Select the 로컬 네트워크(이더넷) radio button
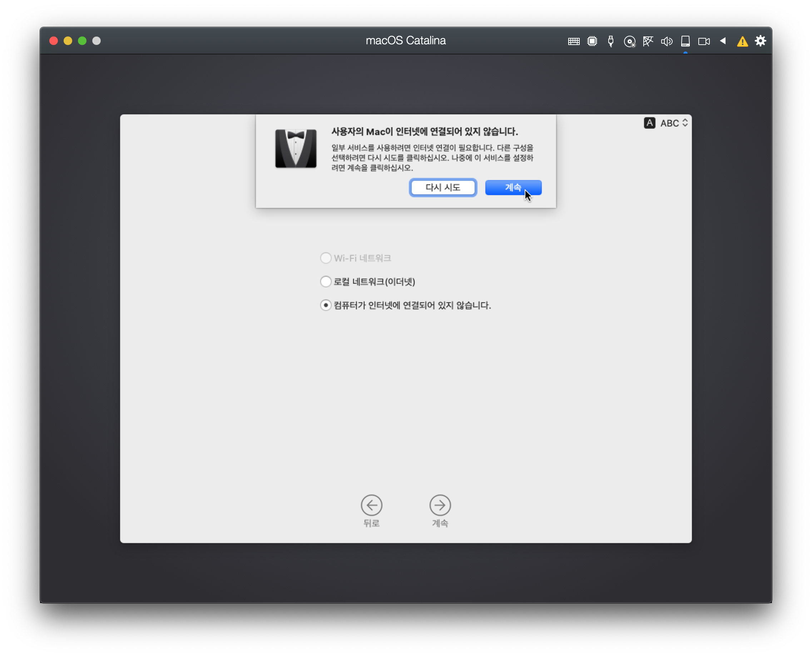 coord(326,282)
